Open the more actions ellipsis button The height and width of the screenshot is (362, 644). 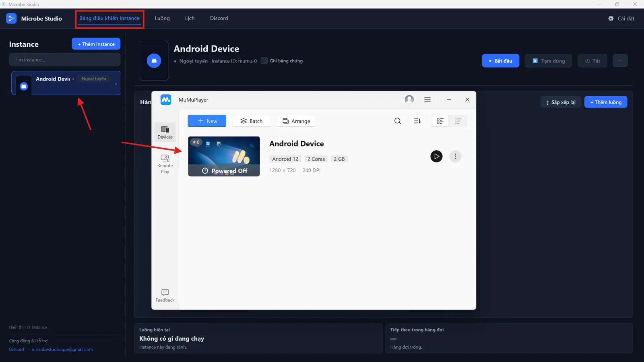pyautogui.click(x=620, y=61)
